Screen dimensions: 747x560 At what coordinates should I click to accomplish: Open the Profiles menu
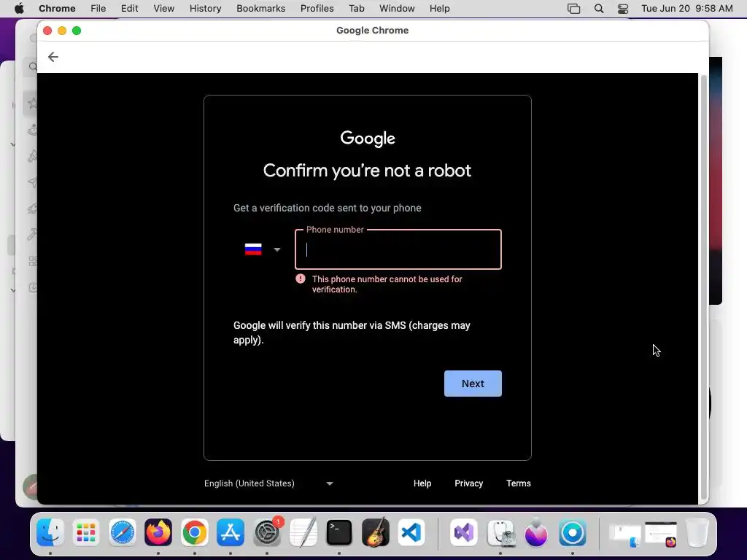[317, 8]
